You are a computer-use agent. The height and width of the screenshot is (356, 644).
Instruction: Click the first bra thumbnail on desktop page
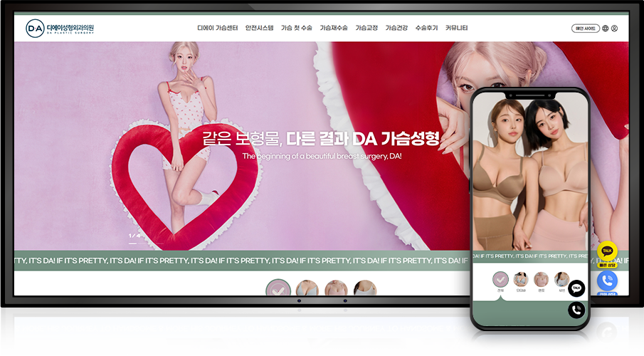307,288
